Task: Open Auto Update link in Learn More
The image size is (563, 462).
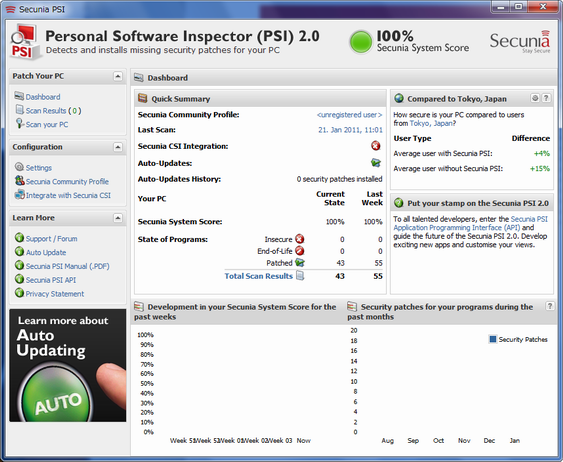Action: [46, 252]
